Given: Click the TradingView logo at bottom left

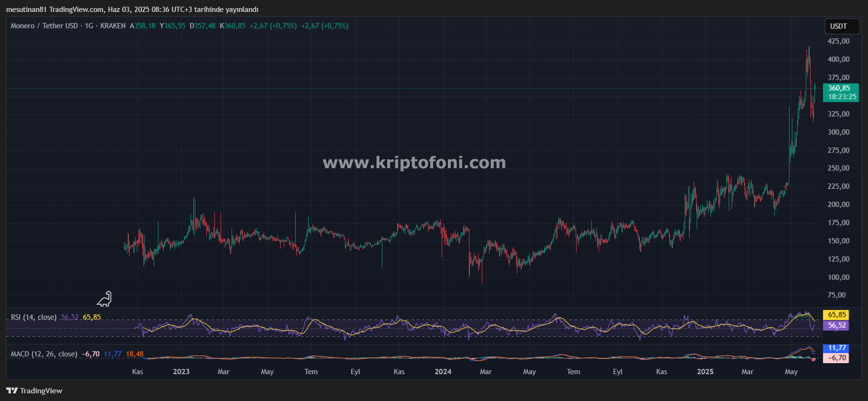Looking at the screenshot, I should click(34, 391).
